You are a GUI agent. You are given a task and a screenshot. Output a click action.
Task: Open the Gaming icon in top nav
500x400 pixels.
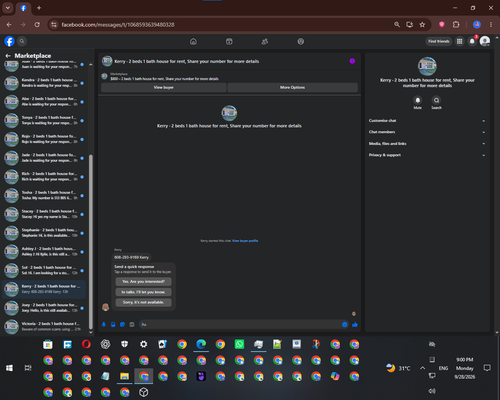[x=301, y=42]
